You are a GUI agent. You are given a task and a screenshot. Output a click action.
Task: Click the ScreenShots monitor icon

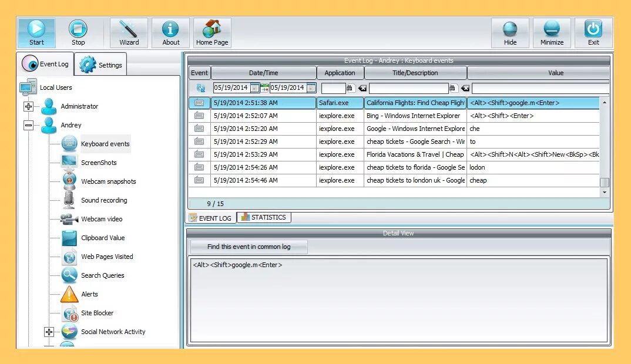[x=69, y=163]
